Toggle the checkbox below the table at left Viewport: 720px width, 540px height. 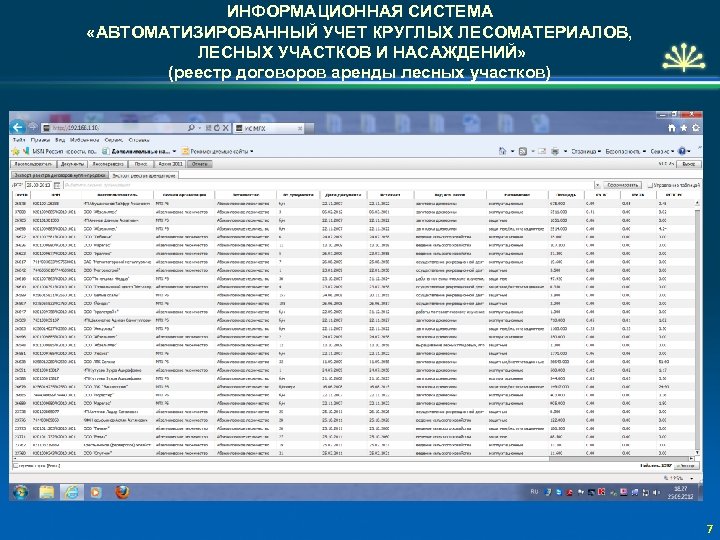click(x=16, y=466)
